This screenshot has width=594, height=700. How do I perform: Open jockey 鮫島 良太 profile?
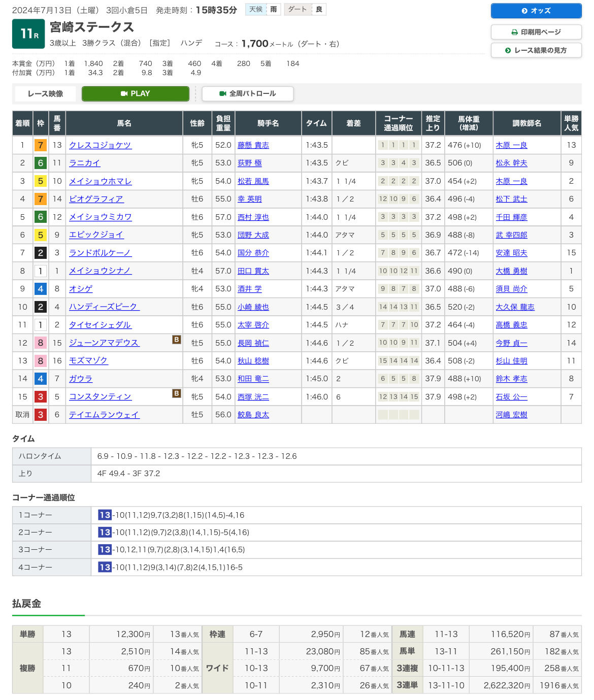(x=253, y=415)
